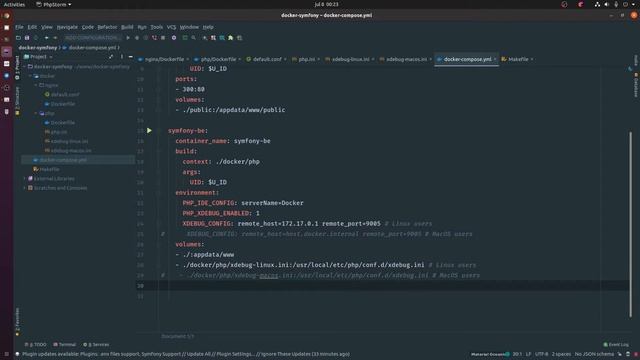Open the Tools menu
Viewport: 640px width, 360px height.
[x=157, y=27]
